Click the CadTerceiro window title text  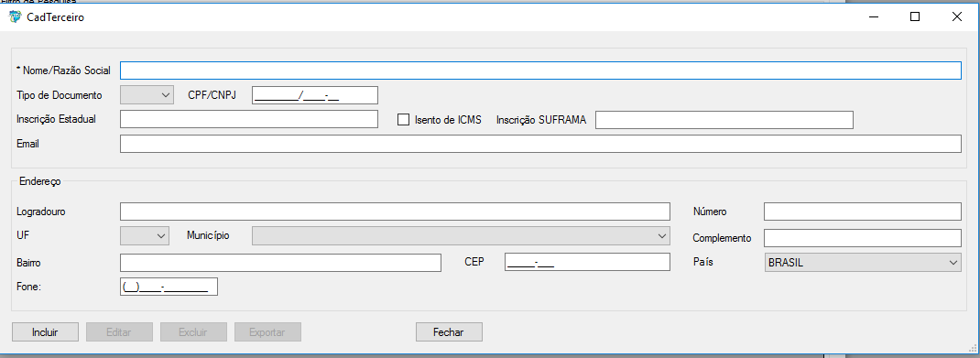click(56, 17)
